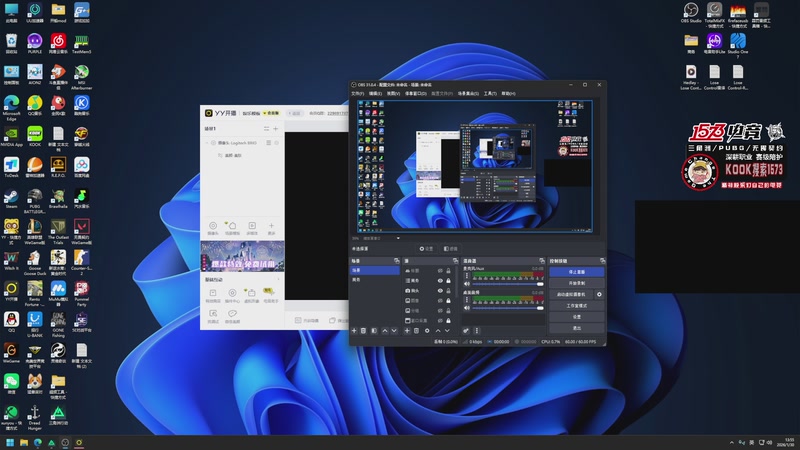Open the Help menu (帮助) in OBS
The width and height of the screenshot is (800, 450).
point(508,93)
